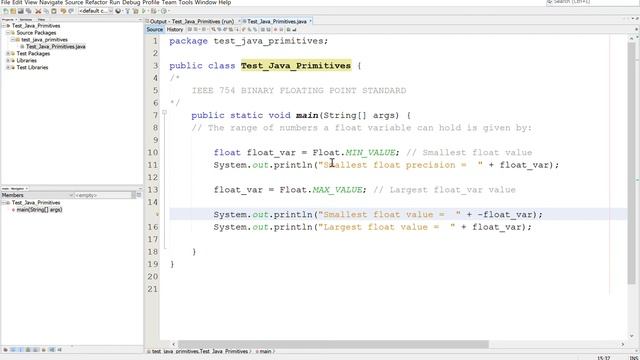Expand the Libraries node
The width and height of the screenshot is (640, 360).
pos(8,60)
